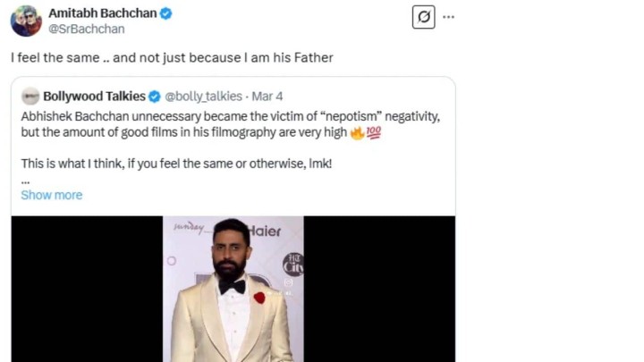Click the truncation ellipsis above Show more
The height and width of the screenshot is (362, 644).
click(x=25, y=180)
